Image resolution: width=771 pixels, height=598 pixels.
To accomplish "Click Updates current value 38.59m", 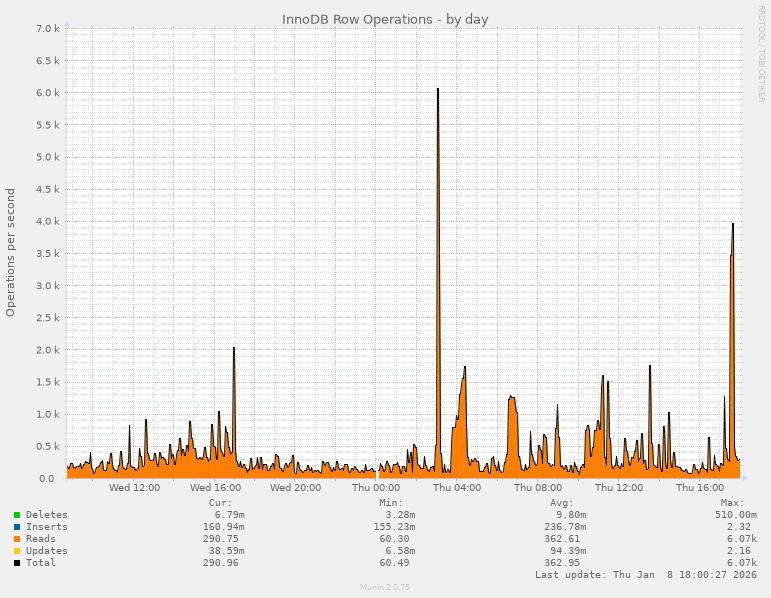I will pos(227,551).
